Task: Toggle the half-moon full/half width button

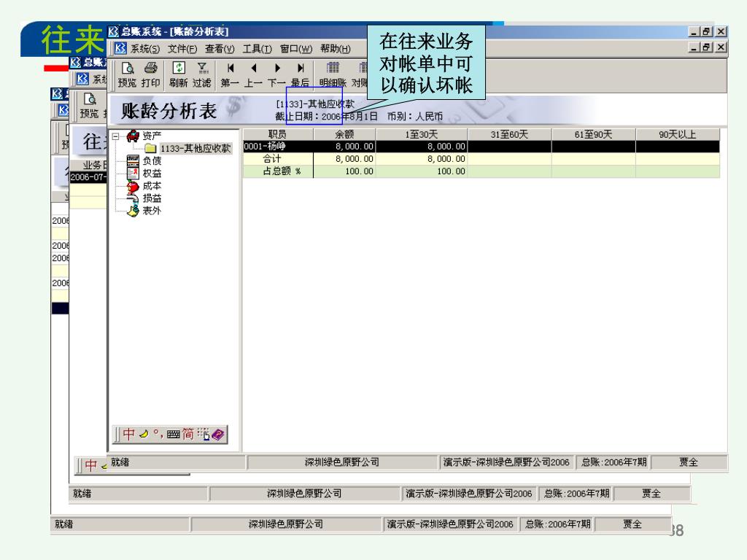Action: point(144,434)
